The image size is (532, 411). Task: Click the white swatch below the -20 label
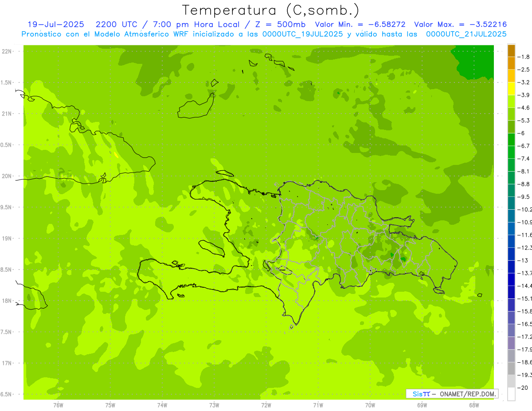pyautogui.click(x=511, y=394)
